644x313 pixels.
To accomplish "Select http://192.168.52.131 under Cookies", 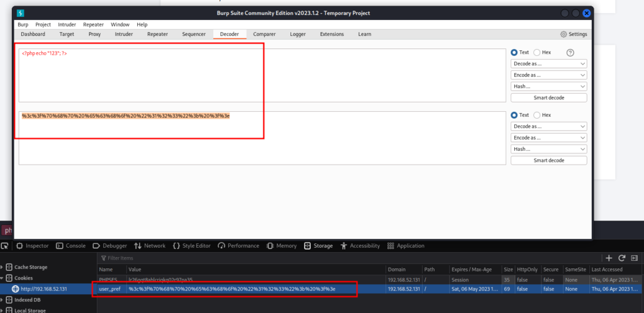I will pyautogui.click(x=44, y=288).
